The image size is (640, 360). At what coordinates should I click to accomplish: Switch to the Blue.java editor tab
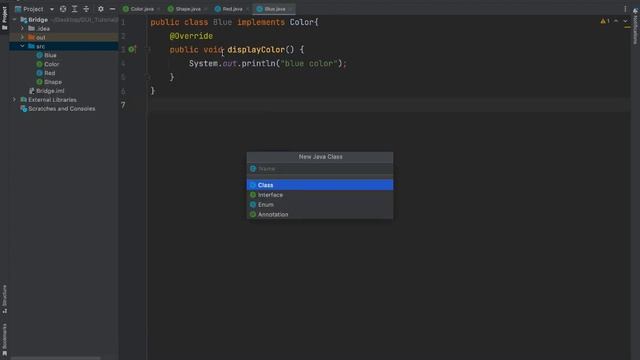[x=275, y=9]
